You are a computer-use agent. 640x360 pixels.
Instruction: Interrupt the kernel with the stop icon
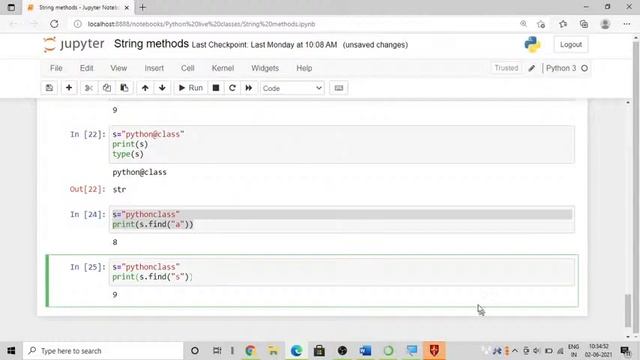pyautogui.click(x=216, y=88)
